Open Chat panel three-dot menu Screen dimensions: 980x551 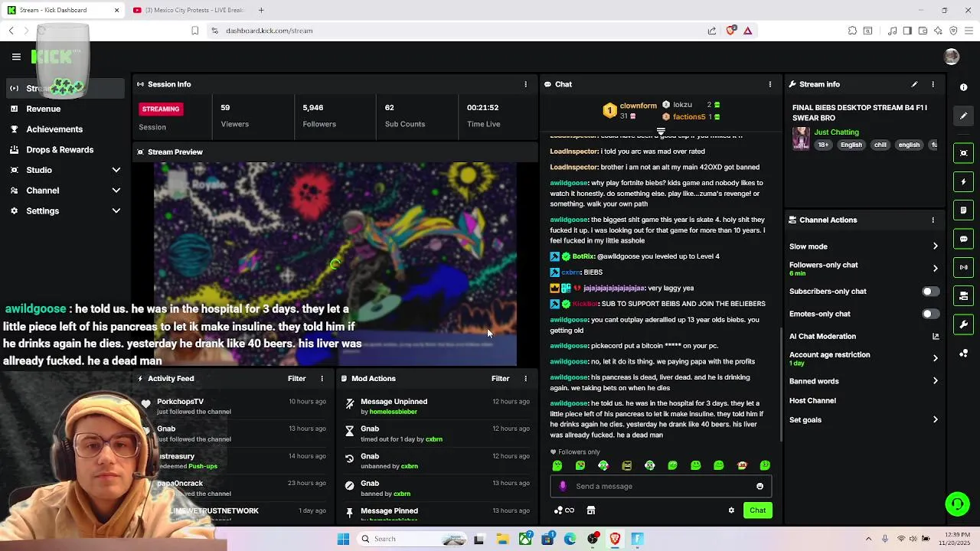[770, 84]
